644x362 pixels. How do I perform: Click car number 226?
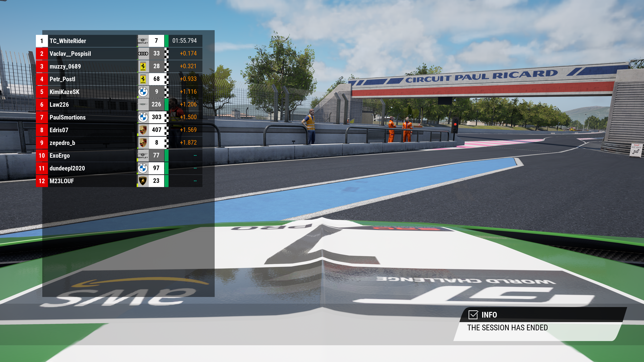(x=156, y=104)
